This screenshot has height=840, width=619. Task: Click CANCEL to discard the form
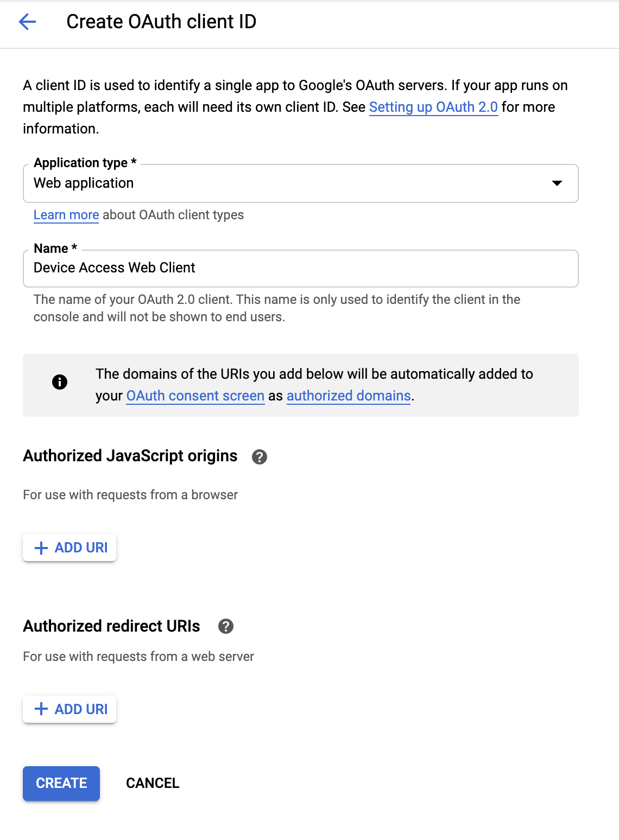[152, 783]
